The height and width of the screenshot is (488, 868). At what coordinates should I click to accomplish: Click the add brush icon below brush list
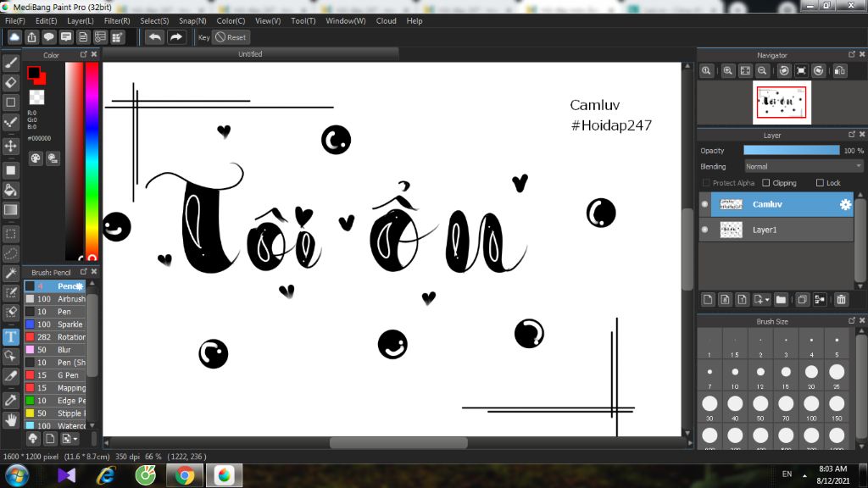coord(50,439)
